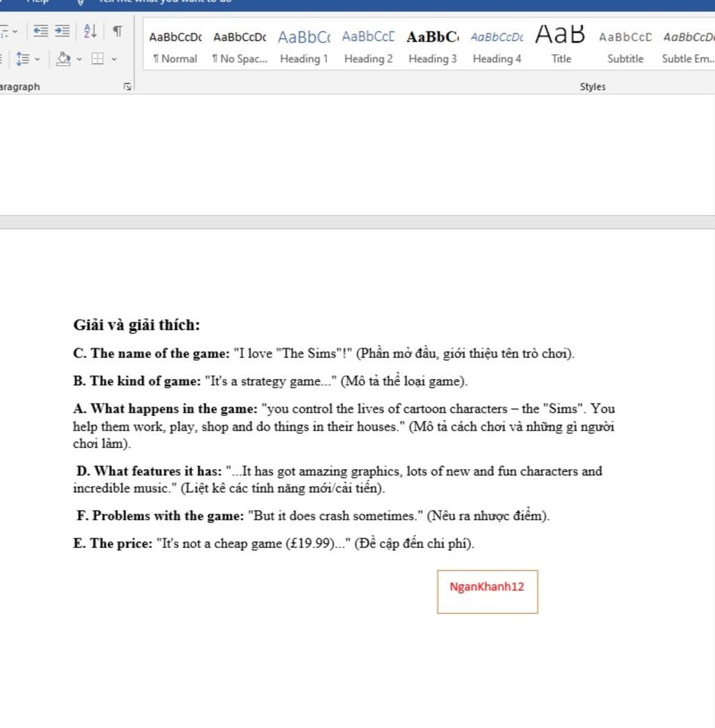Click the paragraph "D. What features it has:"

(338, 480)
